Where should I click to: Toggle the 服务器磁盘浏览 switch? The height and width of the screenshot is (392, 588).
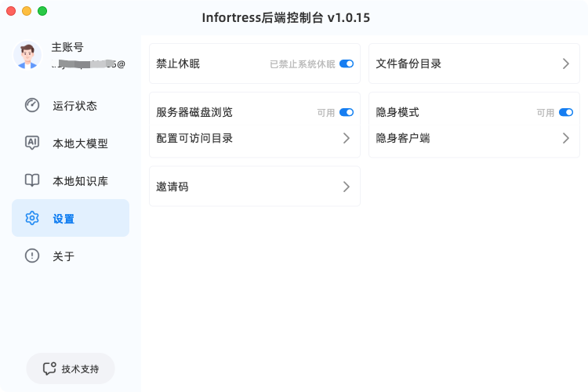point(346,113)
